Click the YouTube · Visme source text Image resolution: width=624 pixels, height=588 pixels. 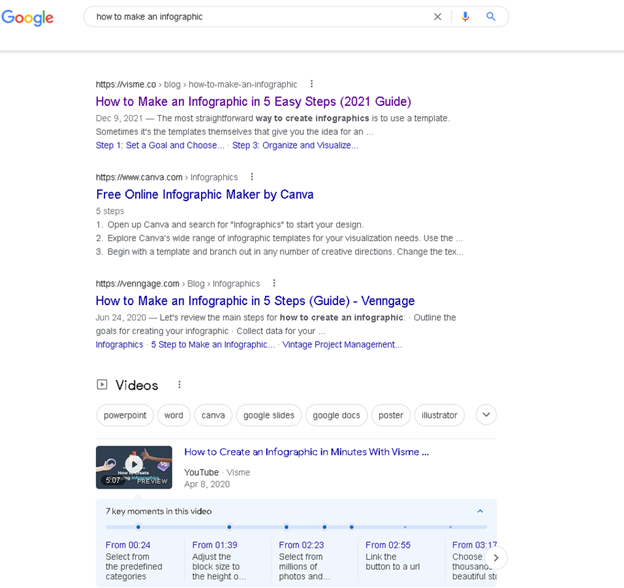[217, 473]
